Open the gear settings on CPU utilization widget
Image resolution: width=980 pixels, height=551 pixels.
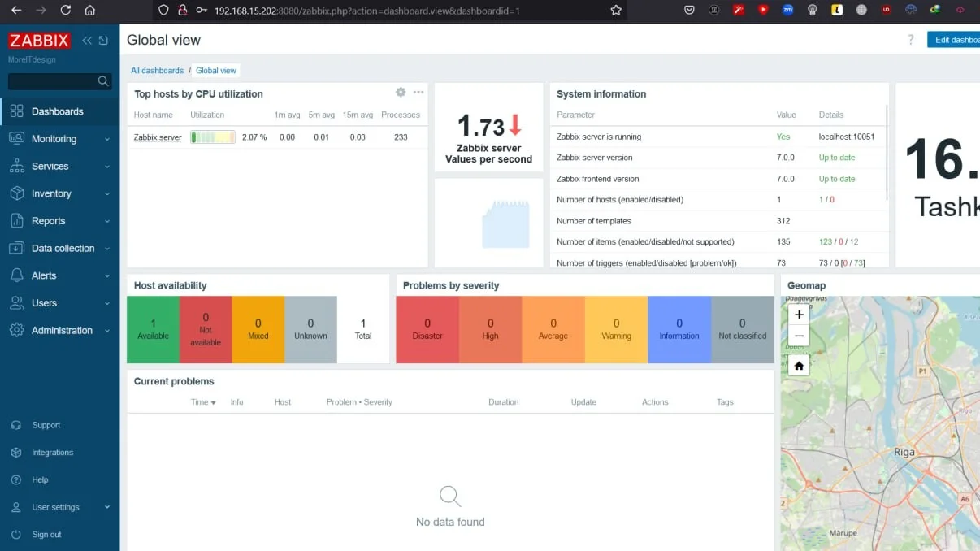tap(400, 93)
